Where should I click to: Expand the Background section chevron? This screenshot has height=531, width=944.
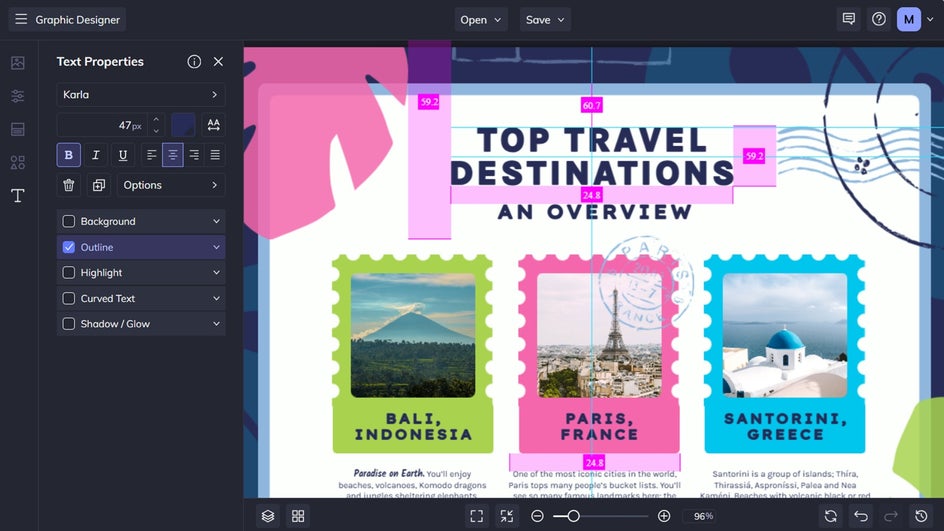[x=216, y=222]
